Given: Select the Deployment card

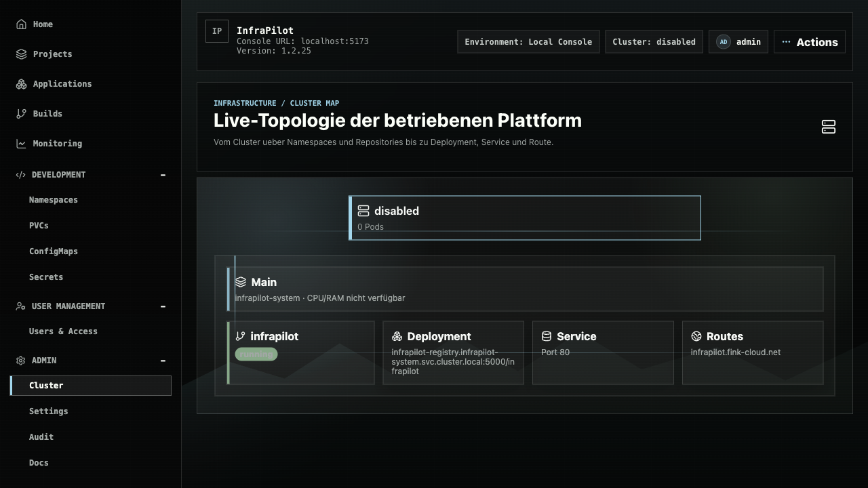Looking at the screenshot, I should coord(454,352).
